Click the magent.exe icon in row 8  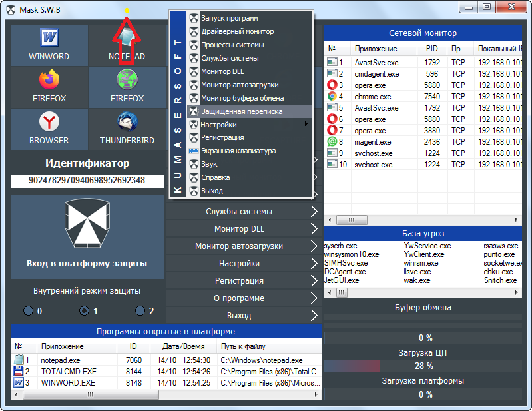(332, 141)
